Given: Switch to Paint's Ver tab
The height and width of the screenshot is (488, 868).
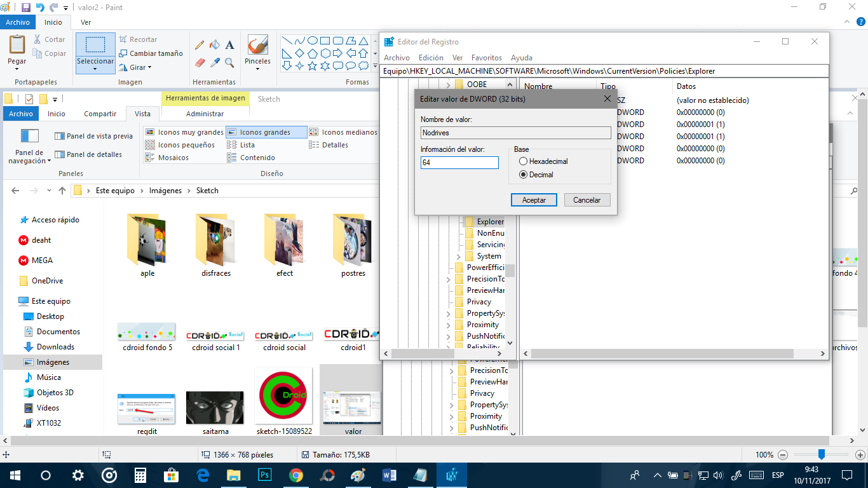Looking at the screenshot, I should 86,22.
